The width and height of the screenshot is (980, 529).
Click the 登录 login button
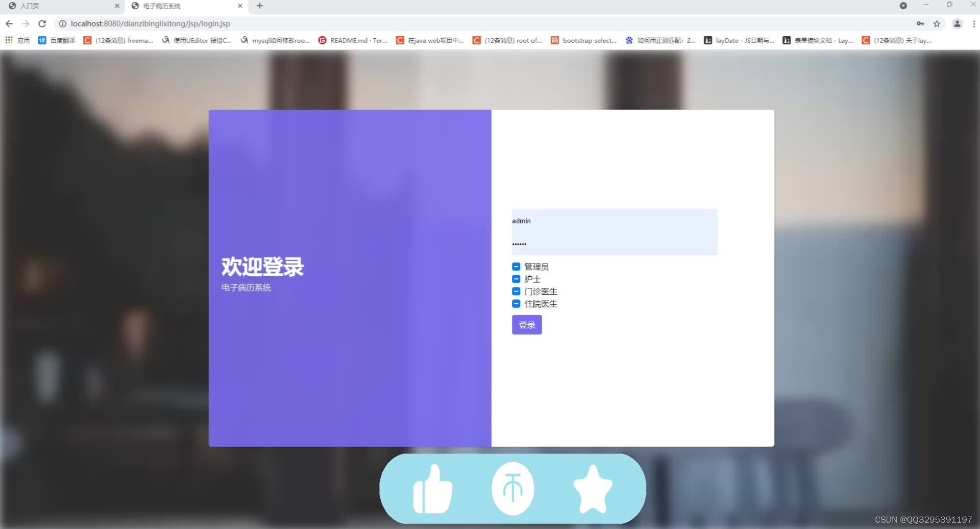pos(527,325)
